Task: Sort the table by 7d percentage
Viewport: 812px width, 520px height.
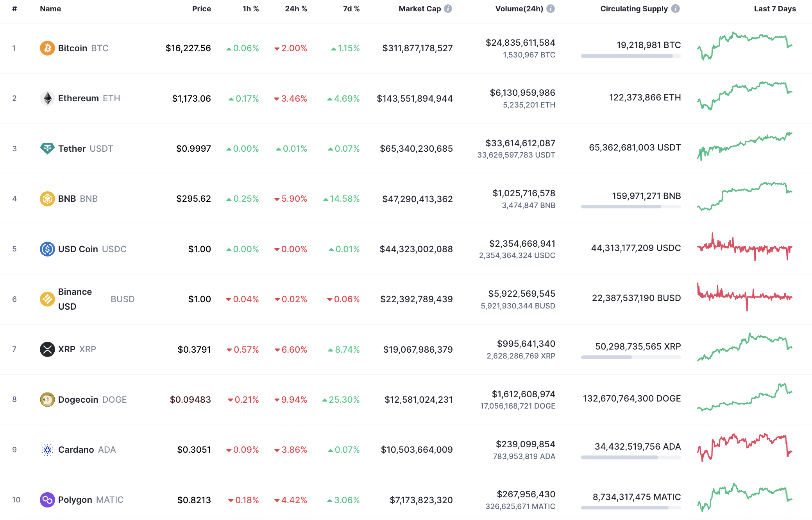Action: pyautogui.click(x=351, y=9)
